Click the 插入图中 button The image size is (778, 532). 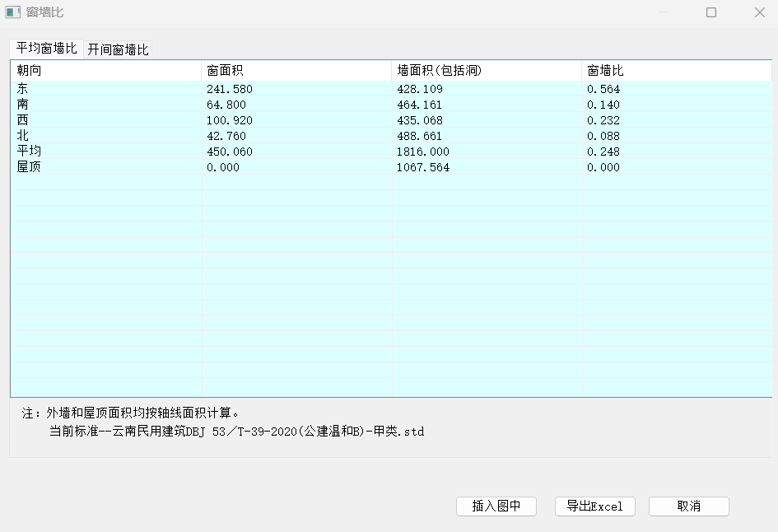496,506
